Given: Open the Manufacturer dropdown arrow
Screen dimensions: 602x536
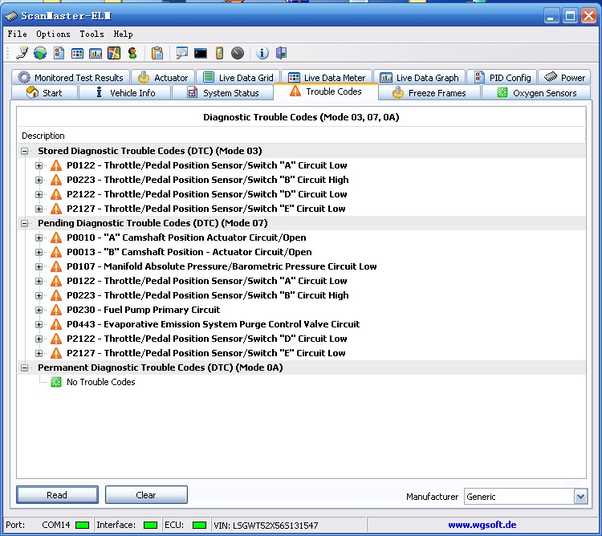Looking at the screenshot, I should [x=580, y=496].
